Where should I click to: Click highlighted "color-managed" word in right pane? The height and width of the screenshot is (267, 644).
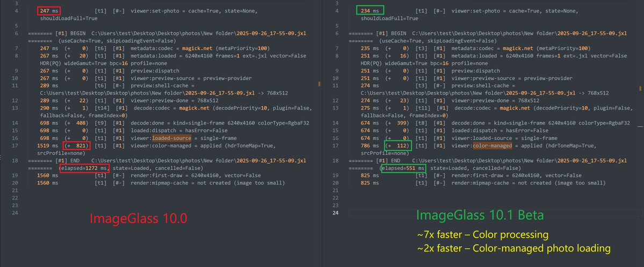[x=491, y=146]
